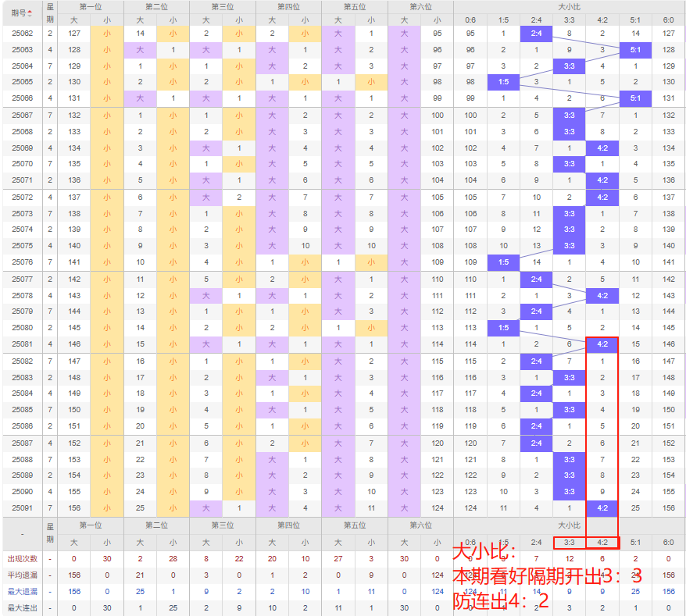686x616 pixels.
Task: Click highlighted 5:1 cell in row 25063
Action: (635, 50)
